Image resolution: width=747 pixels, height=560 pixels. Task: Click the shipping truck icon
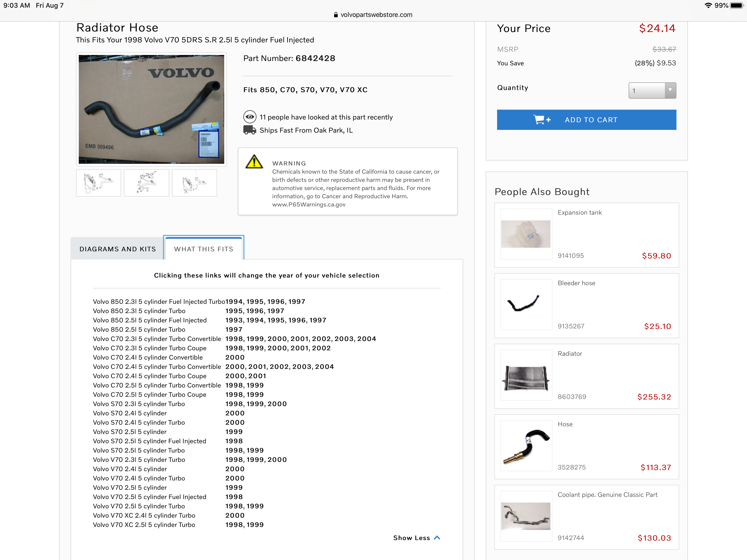[x=250, y=130]
